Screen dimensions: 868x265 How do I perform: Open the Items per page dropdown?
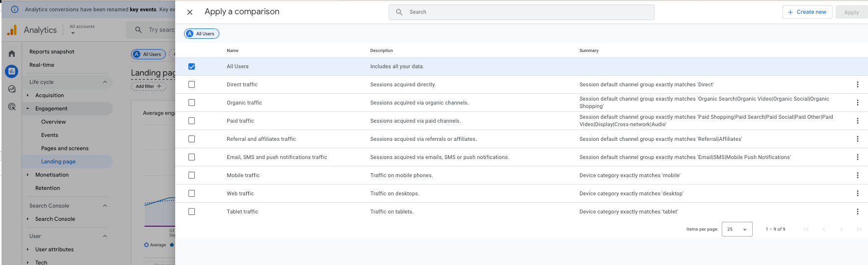coord(736,229)
